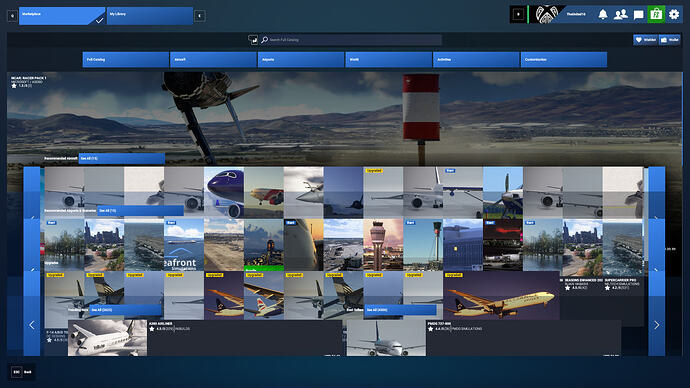Click the heart Wishlist button
The width and height of the screenshot is (690, 388).
645,40
